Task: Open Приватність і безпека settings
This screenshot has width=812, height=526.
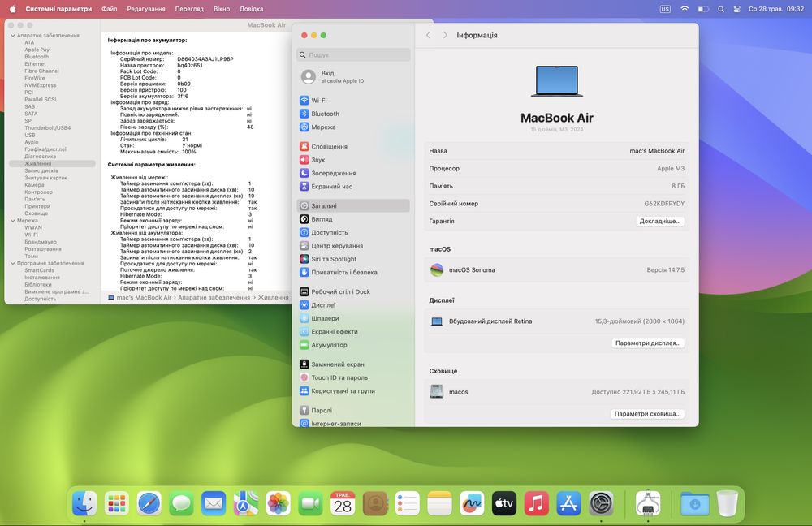Action: coord(353,272)
